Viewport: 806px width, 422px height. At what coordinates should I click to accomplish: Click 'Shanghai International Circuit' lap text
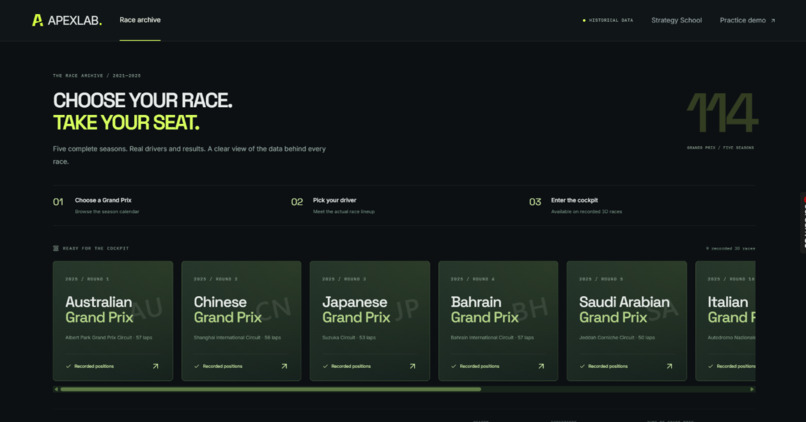[237, 338]
